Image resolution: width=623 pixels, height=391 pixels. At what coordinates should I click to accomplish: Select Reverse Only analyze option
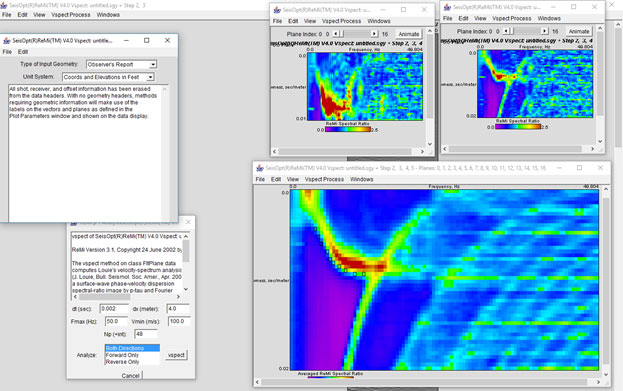[x=122, y=362]
